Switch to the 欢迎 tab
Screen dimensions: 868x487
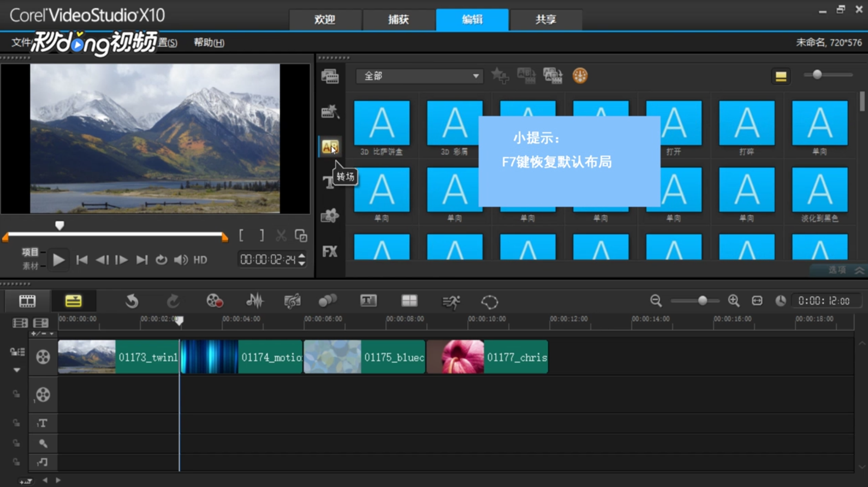[x=325, y=20]
